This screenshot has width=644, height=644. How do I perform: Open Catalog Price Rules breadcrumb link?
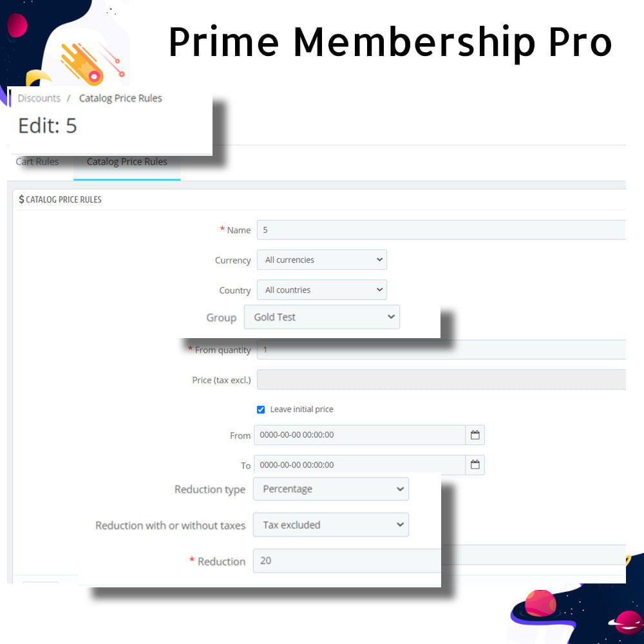click(120, 98)
